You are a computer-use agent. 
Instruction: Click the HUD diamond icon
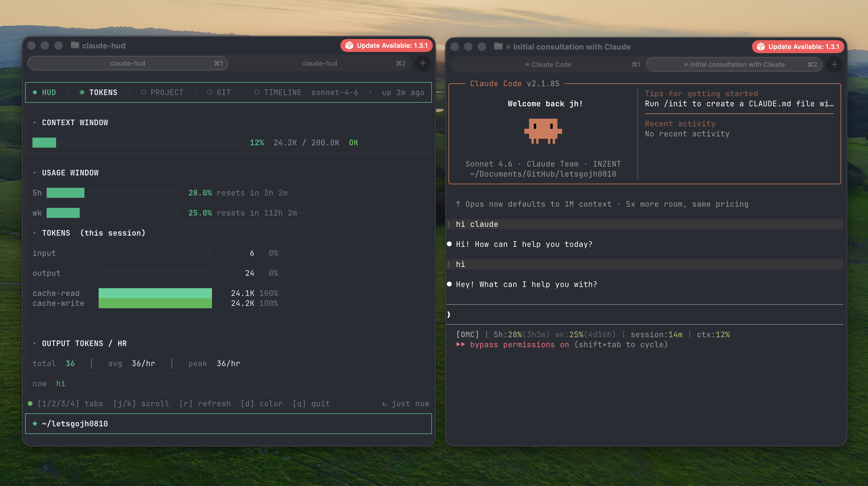point(35,92)
